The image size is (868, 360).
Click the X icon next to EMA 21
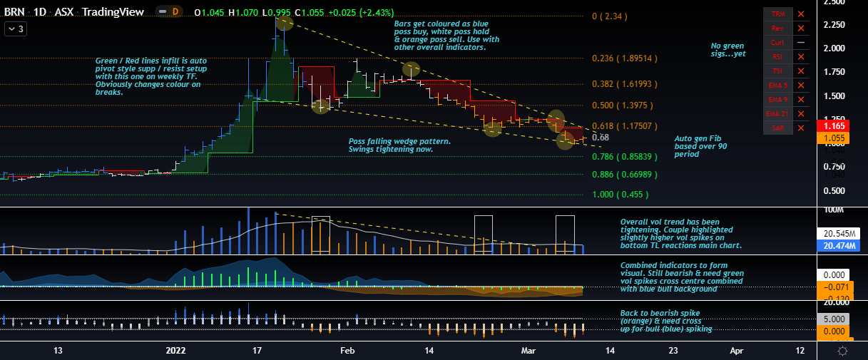801,113
